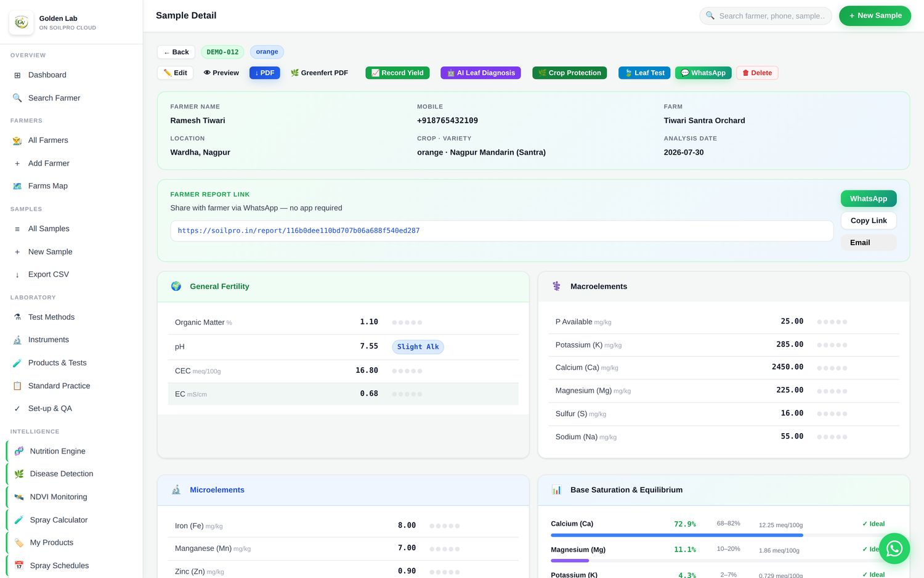Click the orange crop tag

click(x=267, y=52)
